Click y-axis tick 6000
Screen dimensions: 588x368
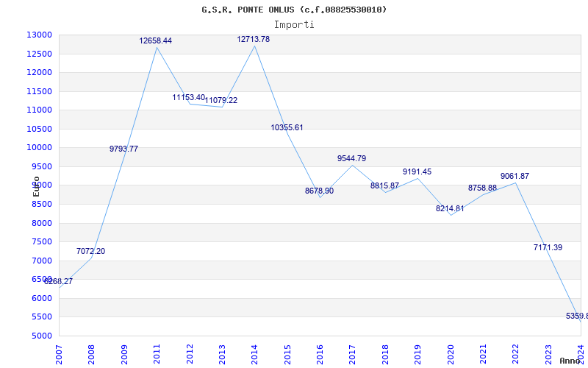(41, 298)
